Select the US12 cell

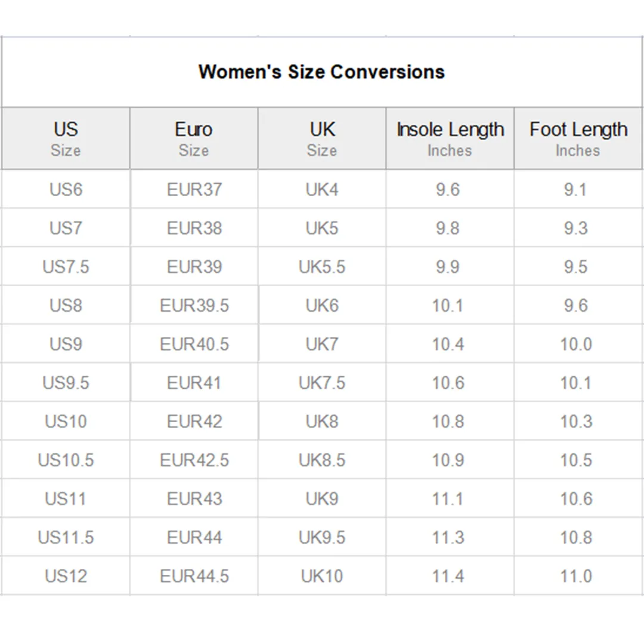[66, 576]
